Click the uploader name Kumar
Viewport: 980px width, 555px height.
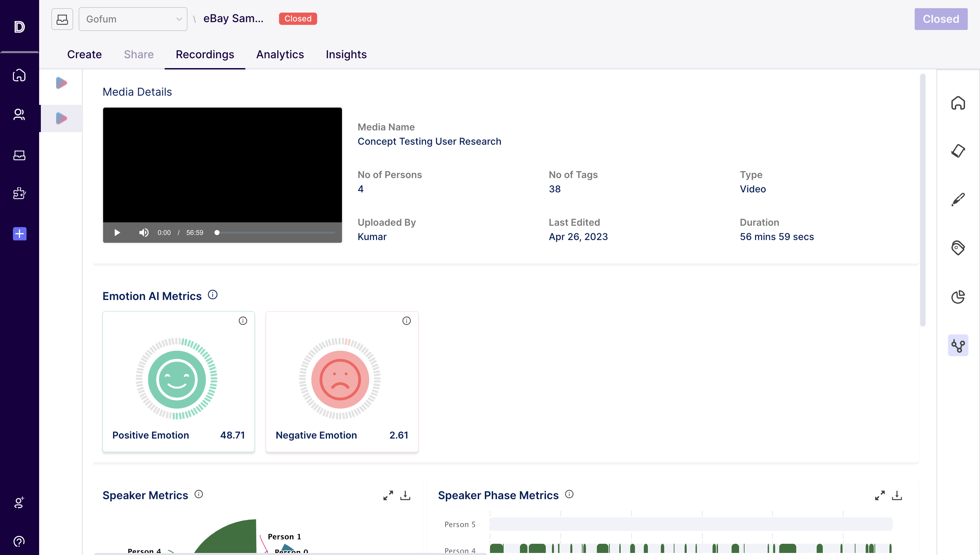372,237
